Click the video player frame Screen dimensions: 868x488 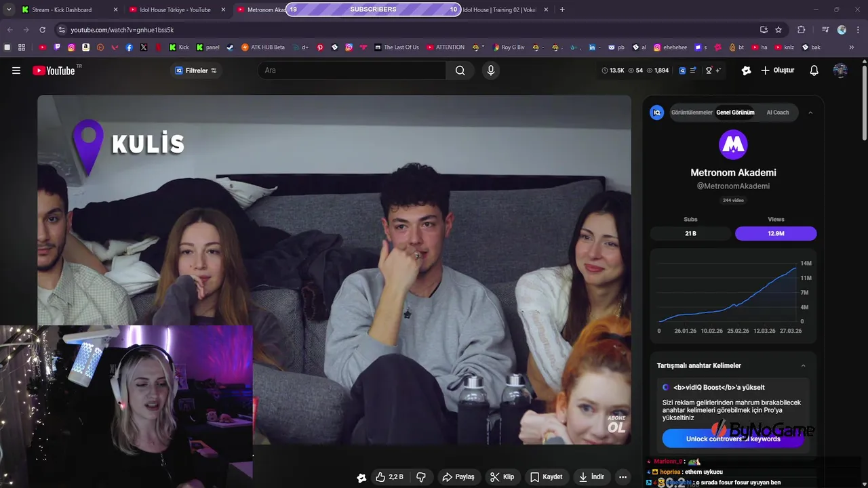click(334, 270)
